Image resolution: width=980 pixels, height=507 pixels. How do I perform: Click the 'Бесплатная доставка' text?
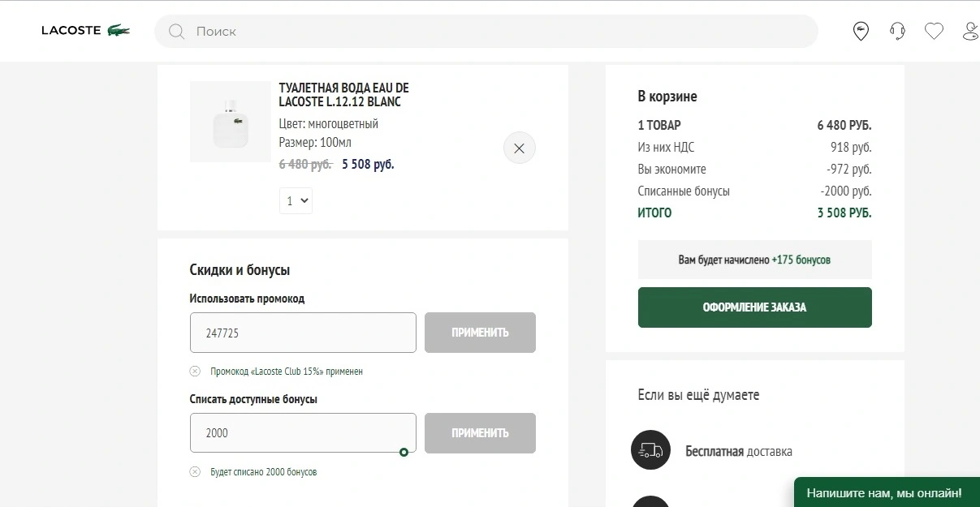coord(739,452)
